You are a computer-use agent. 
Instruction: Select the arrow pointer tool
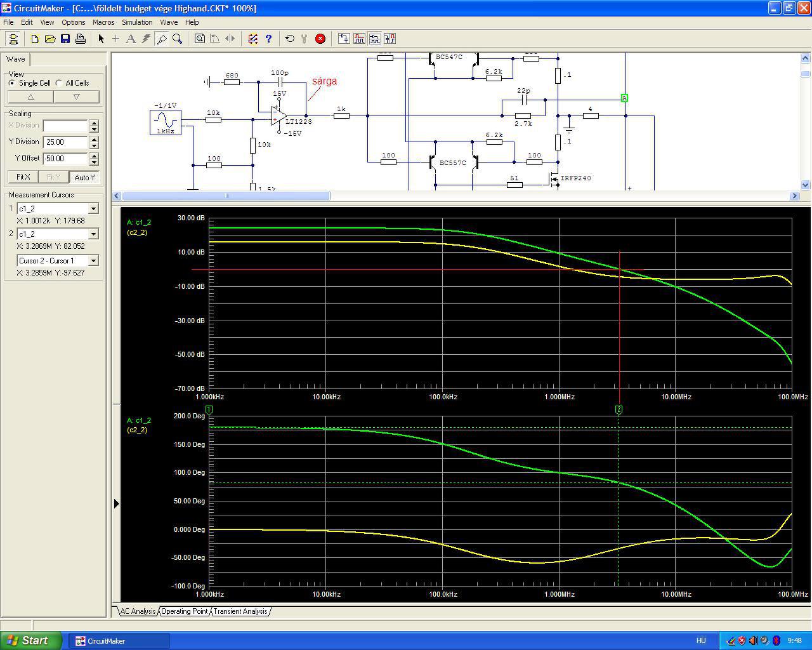tap(101, 39)
